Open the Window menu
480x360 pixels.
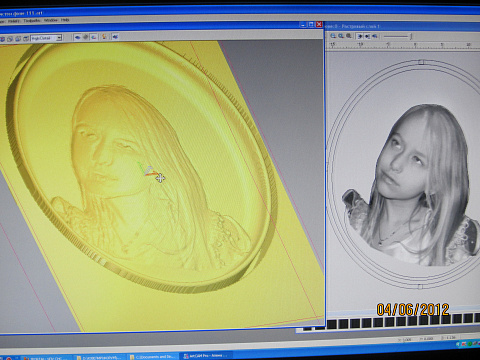[51, 20]
